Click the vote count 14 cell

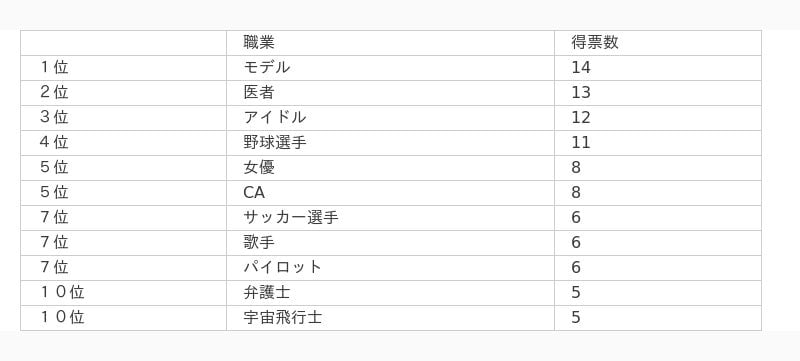(658, 68)
